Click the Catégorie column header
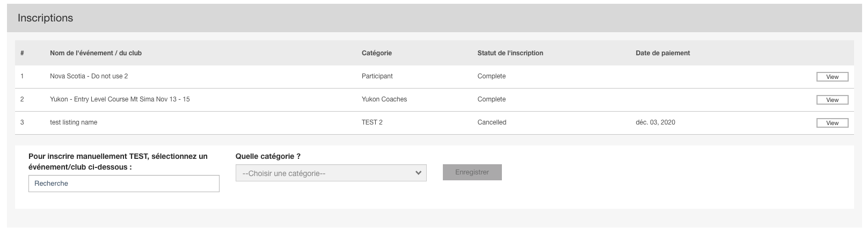868x234 pixels. click(x=377, y=53)
